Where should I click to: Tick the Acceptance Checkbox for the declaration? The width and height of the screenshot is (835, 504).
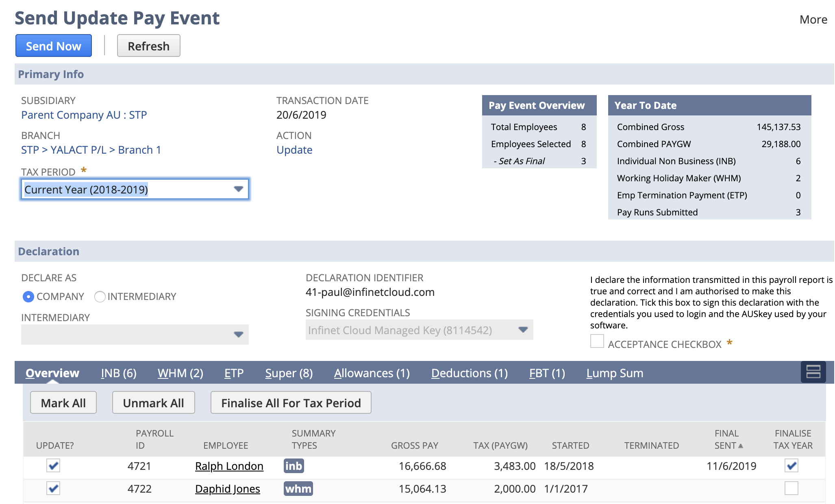597,341
